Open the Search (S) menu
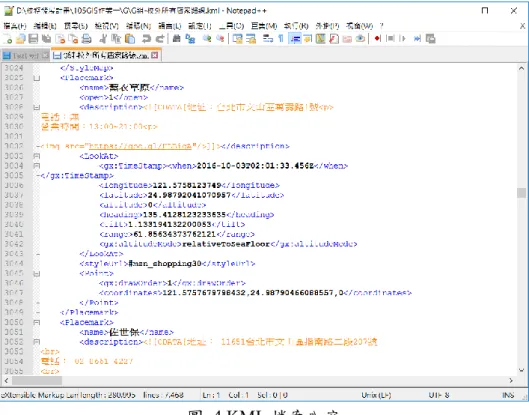This screenshot has width=529, height=415. [x=76, y=26]
